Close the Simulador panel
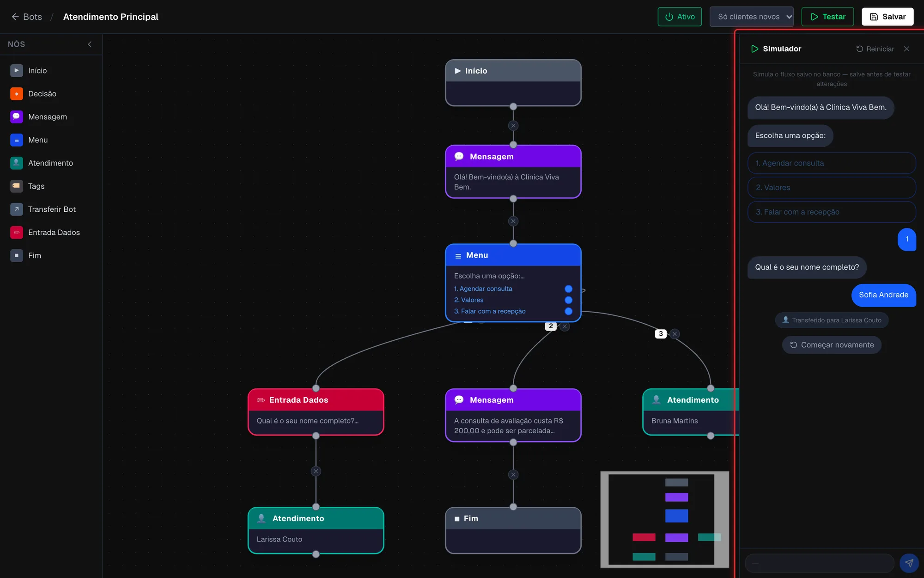This screenshot has width=924, height=578. (906, 49)
